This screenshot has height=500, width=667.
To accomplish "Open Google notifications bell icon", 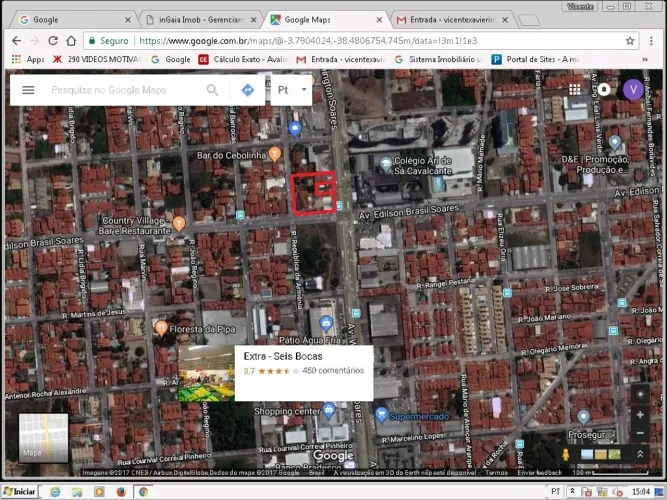I will 604,89.
